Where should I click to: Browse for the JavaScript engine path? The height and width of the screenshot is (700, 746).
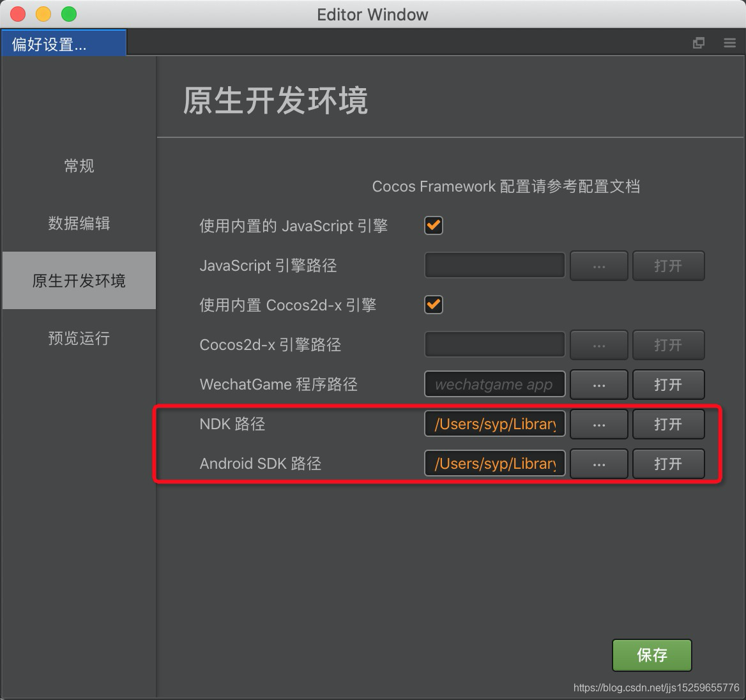599,266
